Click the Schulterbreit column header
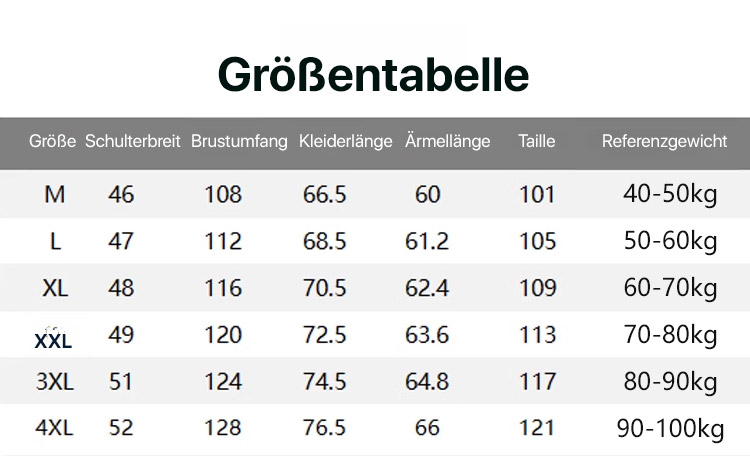The height and width of the screenshot is (465, 750). pos(133,141)
